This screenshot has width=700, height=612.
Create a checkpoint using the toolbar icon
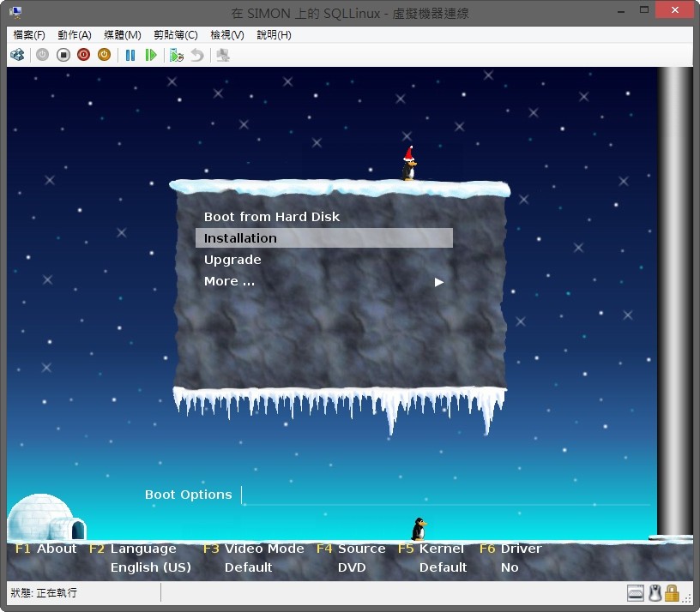pos(177,56)
